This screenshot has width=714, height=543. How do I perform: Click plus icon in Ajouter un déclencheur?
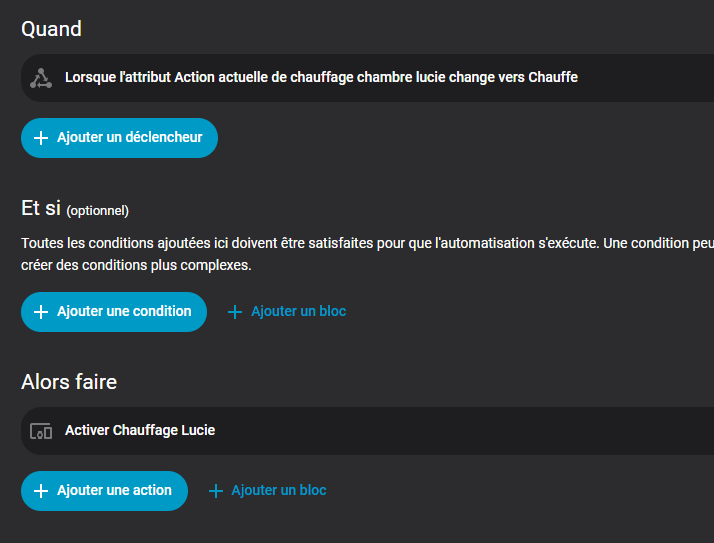pos(41,138)
